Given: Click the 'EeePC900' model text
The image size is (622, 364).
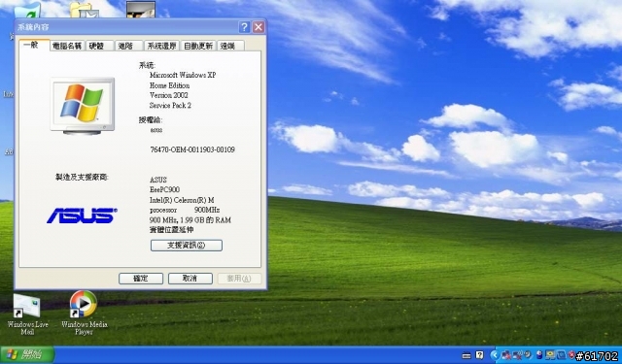Looking at the screenshot, I should pyautogui.click(x=164, y=189).
